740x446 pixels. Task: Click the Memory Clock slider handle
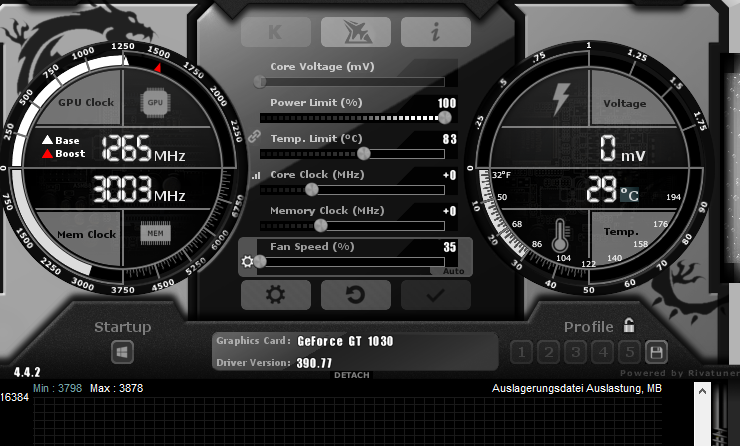321,226
